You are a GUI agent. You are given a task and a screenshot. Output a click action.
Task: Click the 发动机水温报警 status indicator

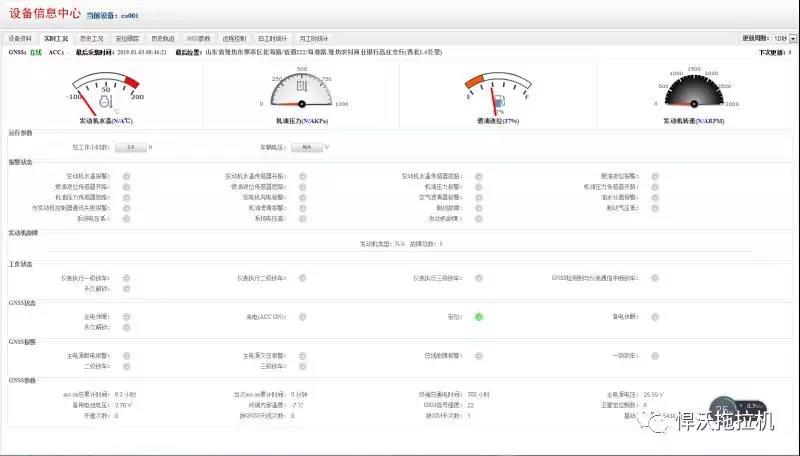[x=126, y=176]
